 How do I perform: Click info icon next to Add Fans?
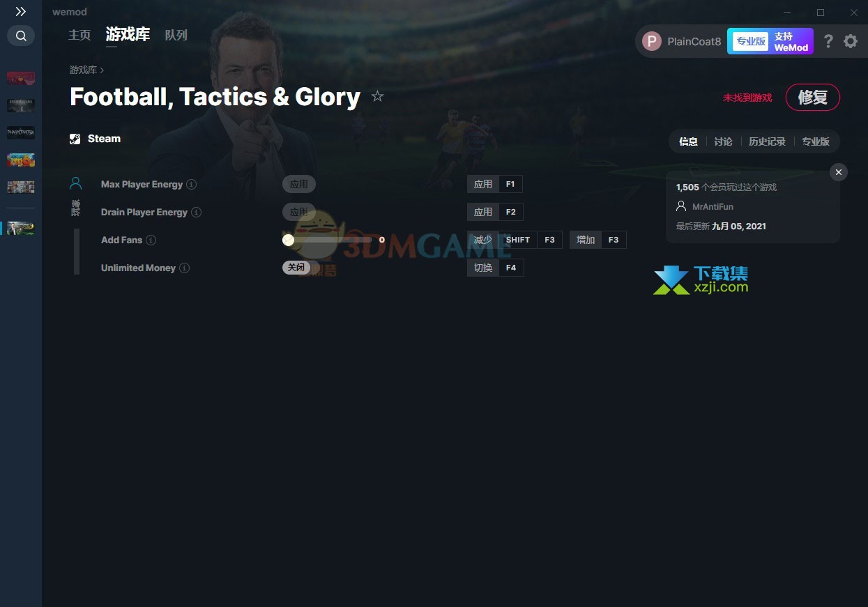(151, 240)
